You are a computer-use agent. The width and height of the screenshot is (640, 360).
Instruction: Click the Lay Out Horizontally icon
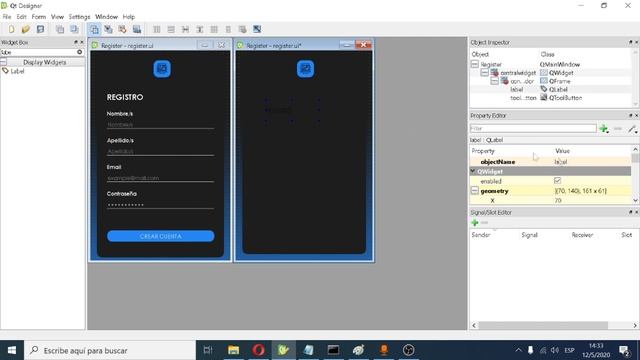157,29
